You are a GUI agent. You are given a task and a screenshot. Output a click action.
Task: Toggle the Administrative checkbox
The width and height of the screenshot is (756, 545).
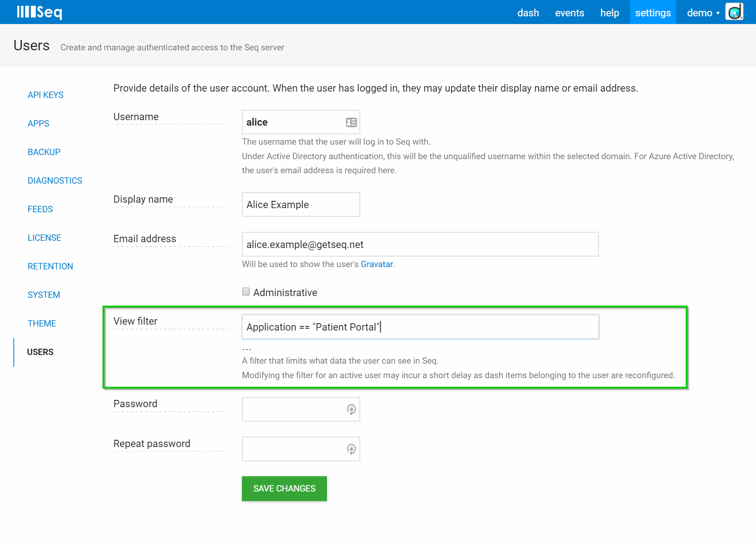[x=246, y=292]
